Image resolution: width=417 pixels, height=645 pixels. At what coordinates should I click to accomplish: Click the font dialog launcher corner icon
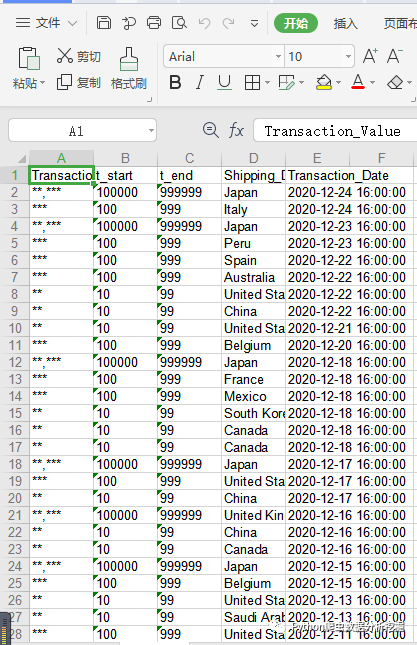tap(413, 99)
